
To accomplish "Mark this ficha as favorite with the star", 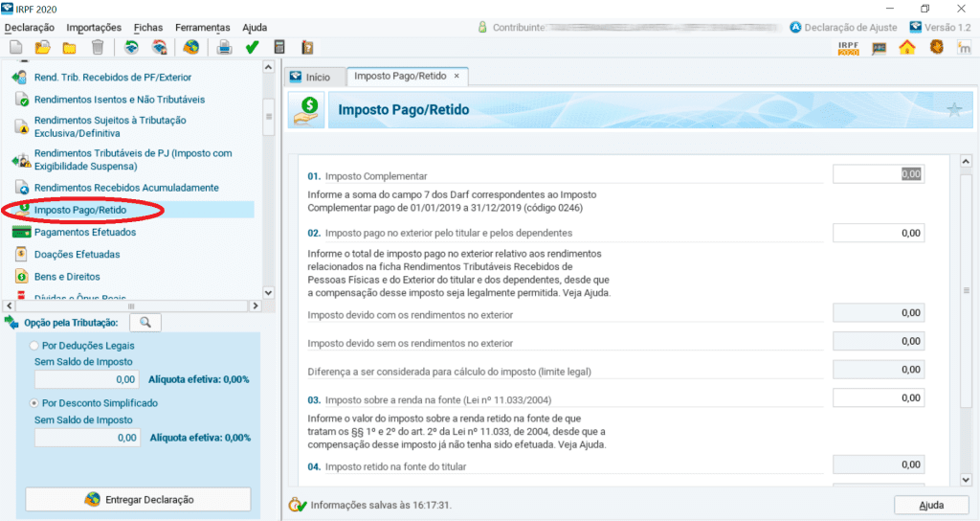I will coord(954,110).
